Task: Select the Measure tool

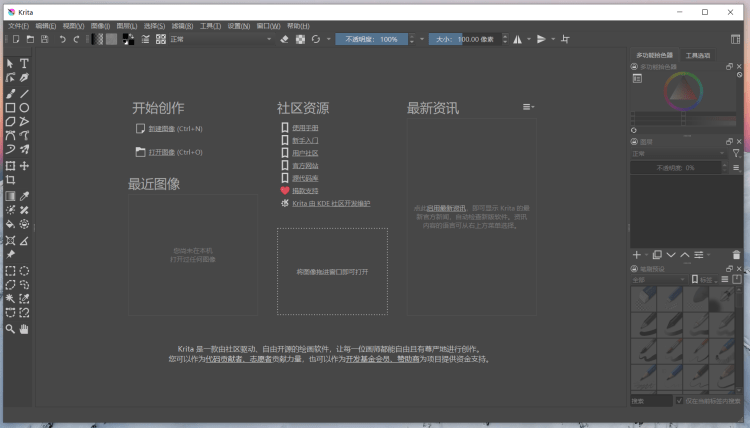Action: click(x=24, y=241)
